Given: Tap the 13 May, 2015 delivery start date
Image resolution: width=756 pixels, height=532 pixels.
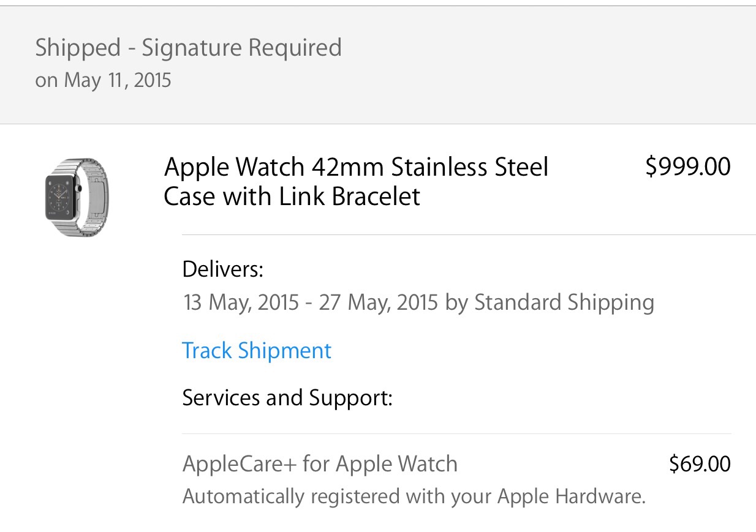Looking at the screenshot, I should pyautogui.click(x=241, y=302).
